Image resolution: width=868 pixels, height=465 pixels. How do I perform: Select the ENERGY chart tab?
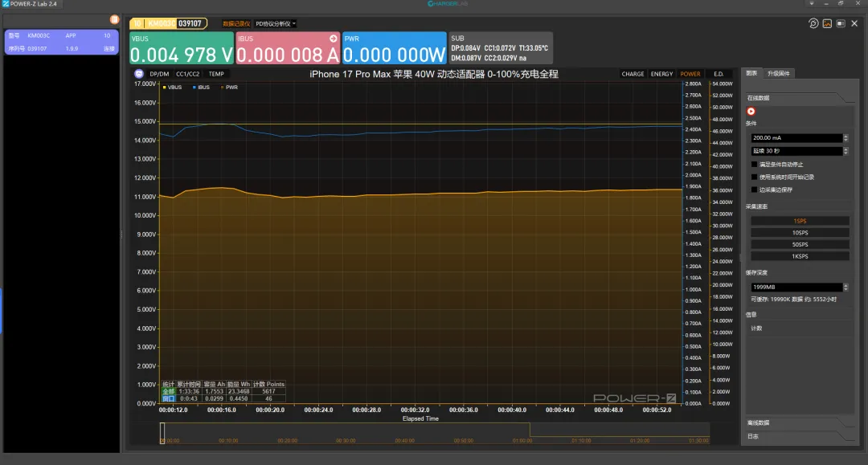click(661, 74)
